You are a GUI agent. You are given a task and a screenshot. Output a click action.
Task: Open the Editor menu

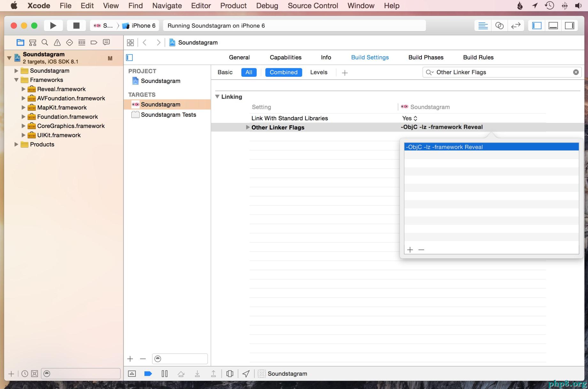[x=201, y=6]
